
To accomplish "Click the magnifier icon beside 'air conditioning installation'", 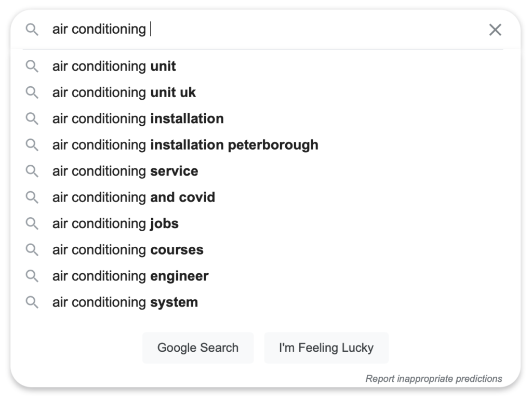I will click(x=32, y=119).
